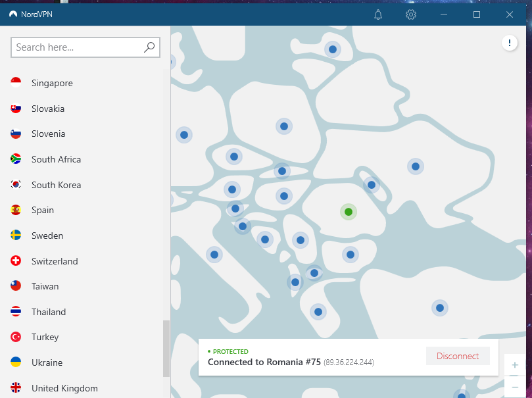Open NordVPN settings gear
The image size is (532, 398).
(411, 14)
